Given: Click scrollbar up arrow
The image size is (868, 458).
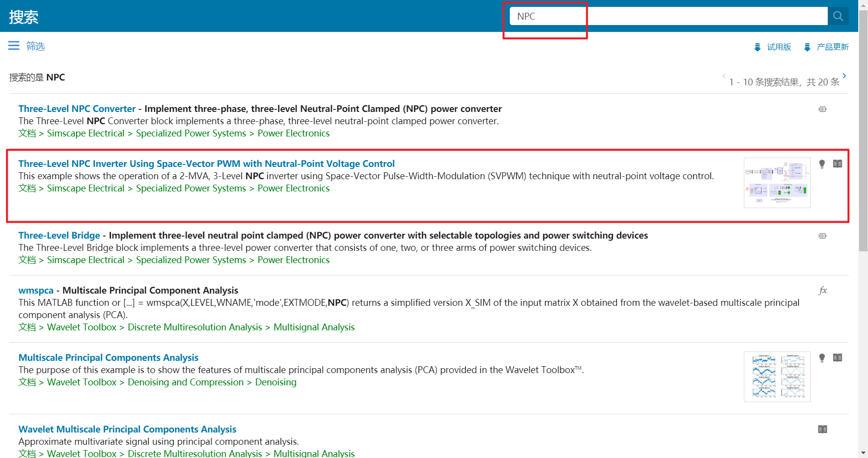Looking at the screenshot, I should (863, 4).
